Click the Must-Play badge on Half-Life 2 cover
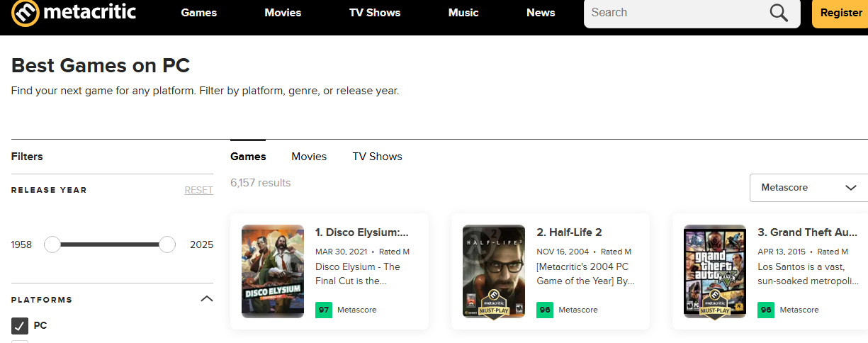The width and height of the screenshot is (868, 343). tap(494, 304)
